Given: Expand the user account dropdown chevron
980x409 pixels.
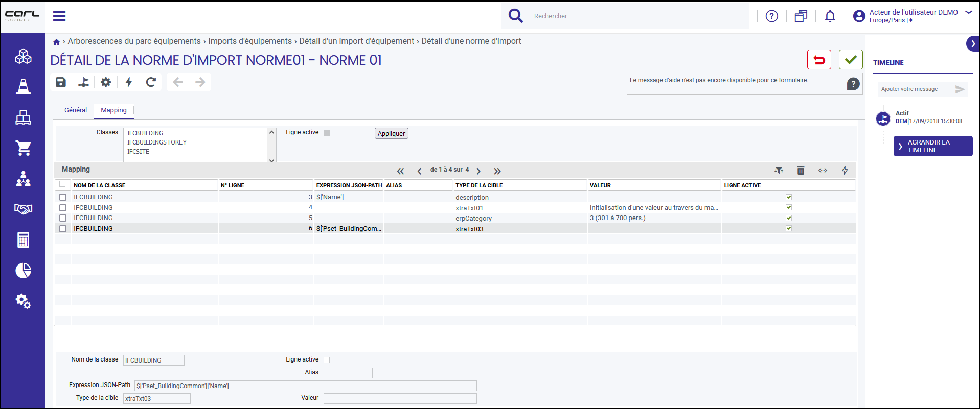Looking at the screenshot, I should 968,13.
